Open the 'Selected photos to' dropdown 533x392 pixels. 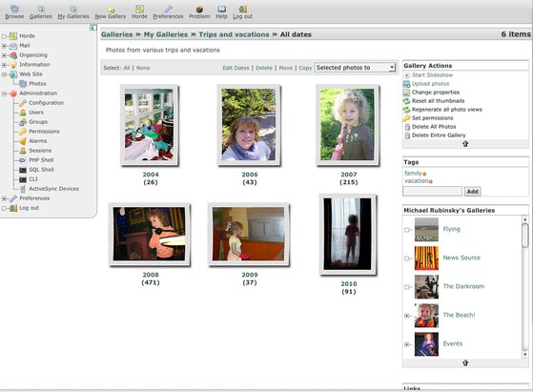coord(355,68)
